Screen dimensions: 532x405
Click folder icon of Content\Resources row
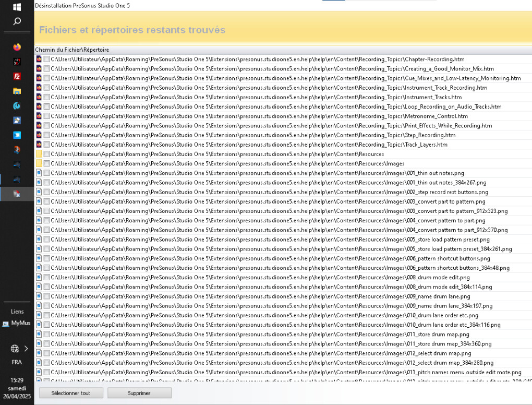(39, 154)
